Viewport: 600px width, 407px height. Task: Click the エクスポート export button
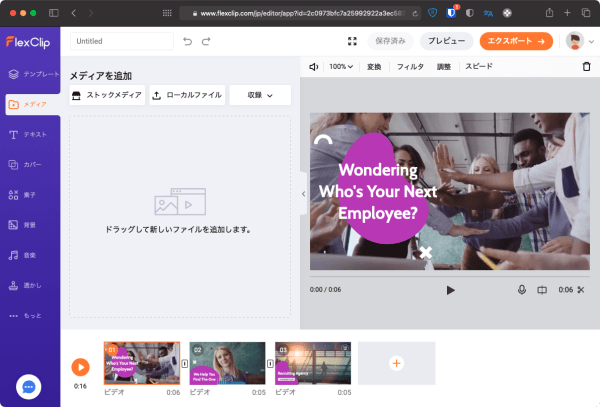pyautogui.click(x=516, y=41)
